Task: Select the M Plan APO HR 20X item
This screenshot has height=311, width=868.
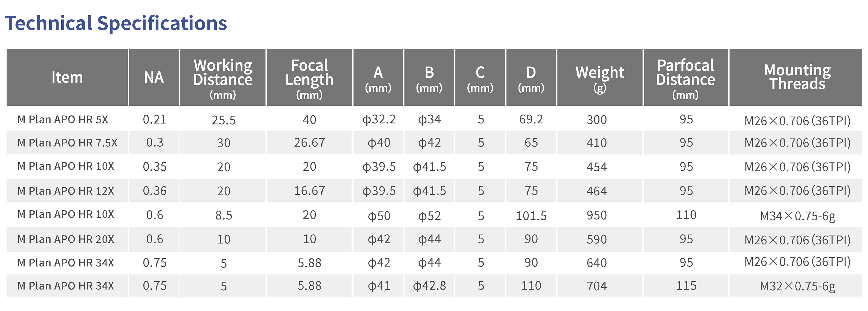Action: (66, 239)
